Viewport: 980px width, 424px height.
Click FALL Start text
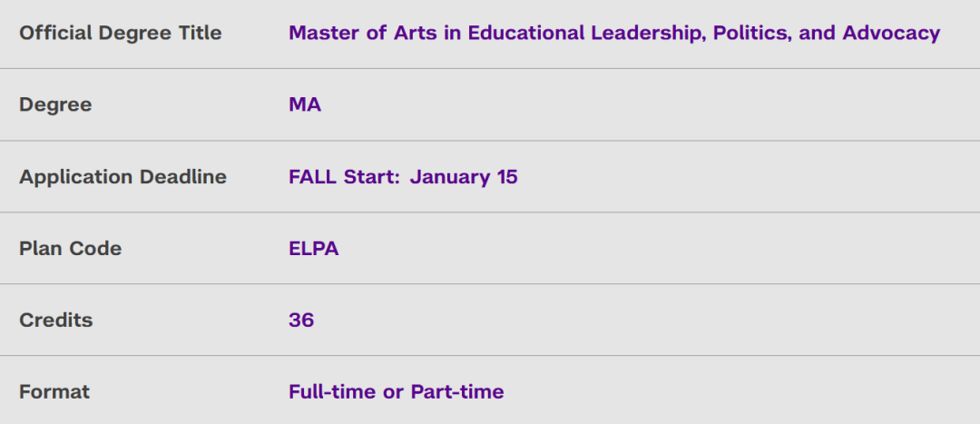tap(344, 176)
